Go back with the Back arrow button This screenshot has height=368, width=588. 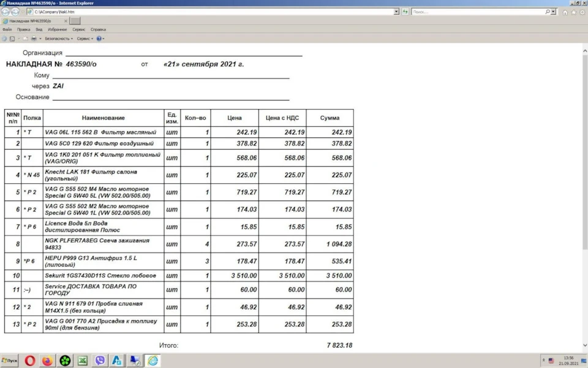6,12
